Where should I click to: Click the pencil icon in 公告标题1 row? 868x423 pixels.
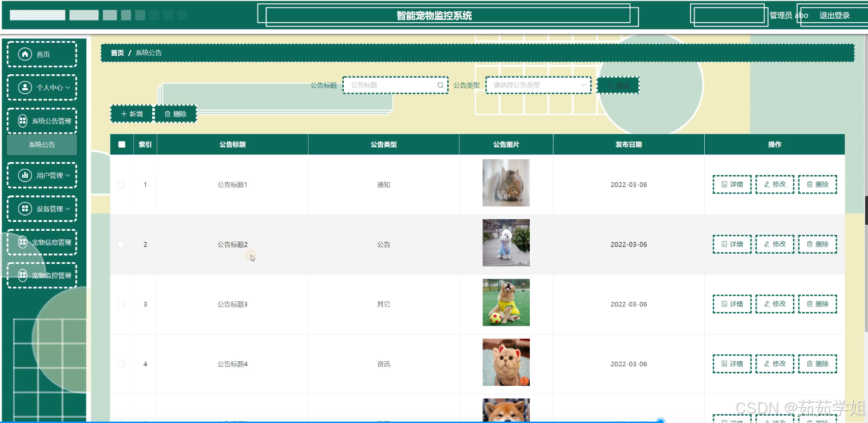tap(767, 184)
